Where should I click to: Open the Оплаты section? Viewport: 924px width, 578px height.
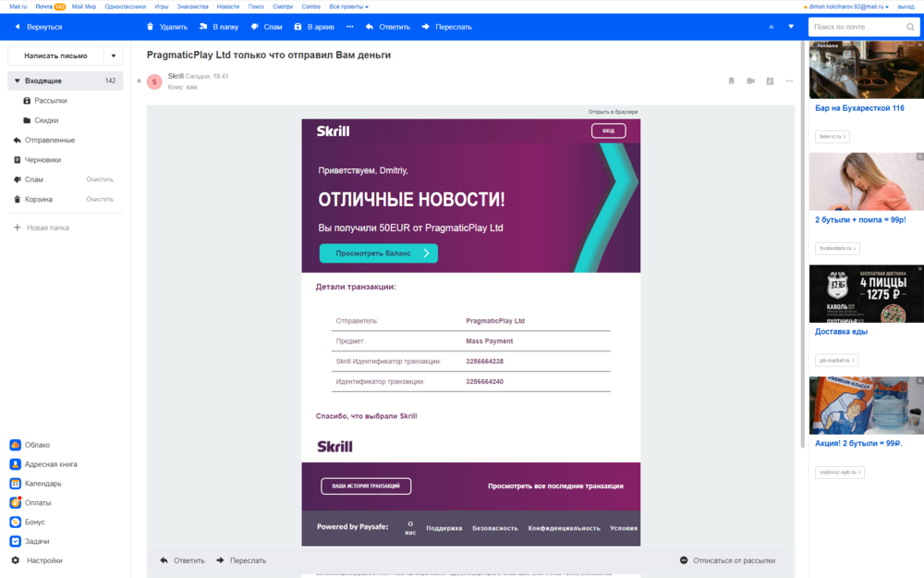(x=30, y=502)
